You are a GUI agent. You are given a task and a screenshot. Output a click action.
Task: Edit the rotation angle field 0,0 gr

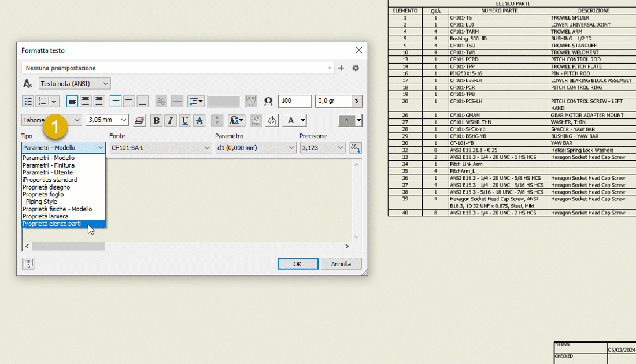click(x=334, y=101)
